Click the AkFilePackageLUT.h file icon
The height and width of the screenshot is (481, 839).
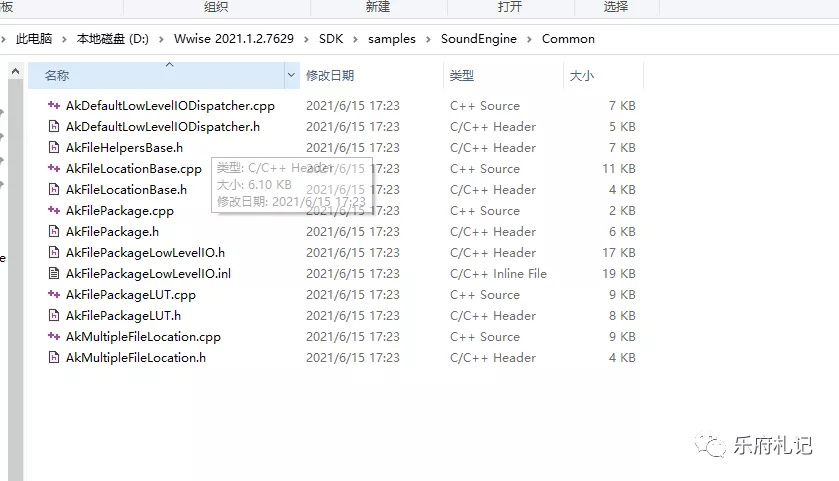click(54, 316)
